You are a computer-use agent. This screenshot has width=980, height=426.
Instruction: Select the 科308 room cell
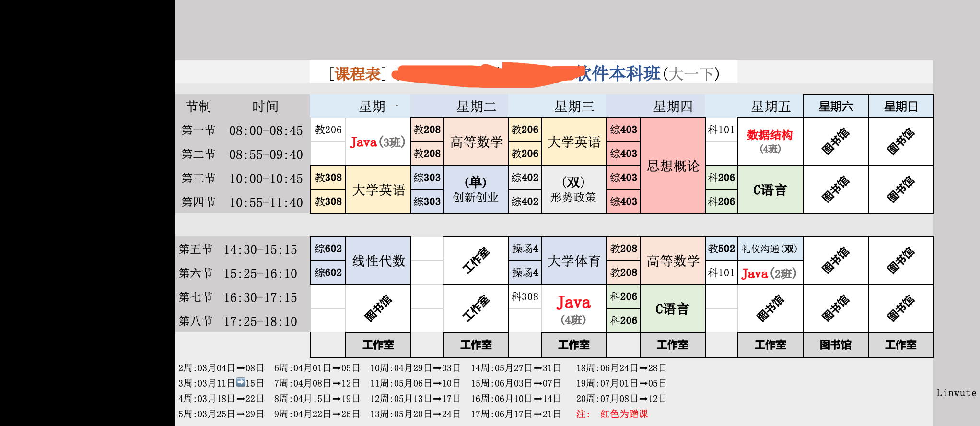click(525, 297)
